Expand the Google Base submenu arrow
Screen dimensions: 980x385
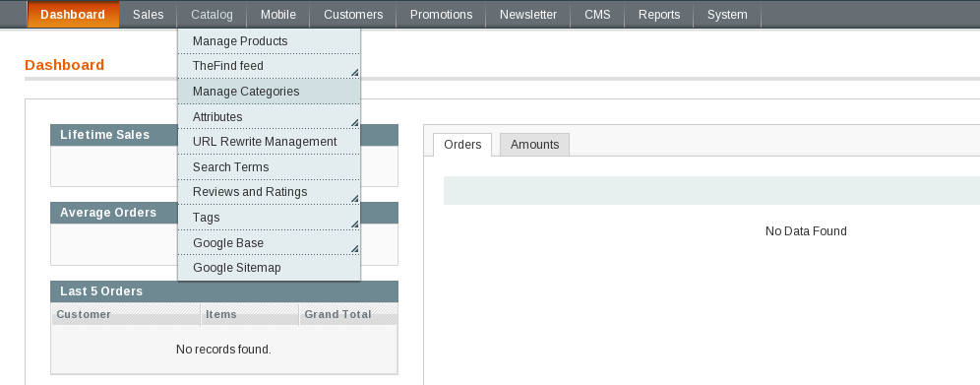click(354, 249)
